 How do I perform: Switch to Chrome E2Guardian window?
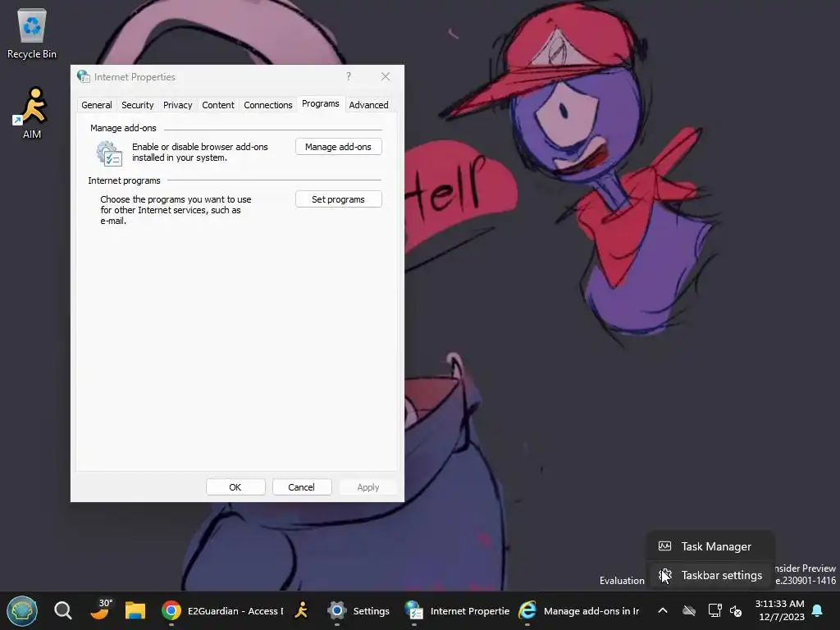pos(223,610)
